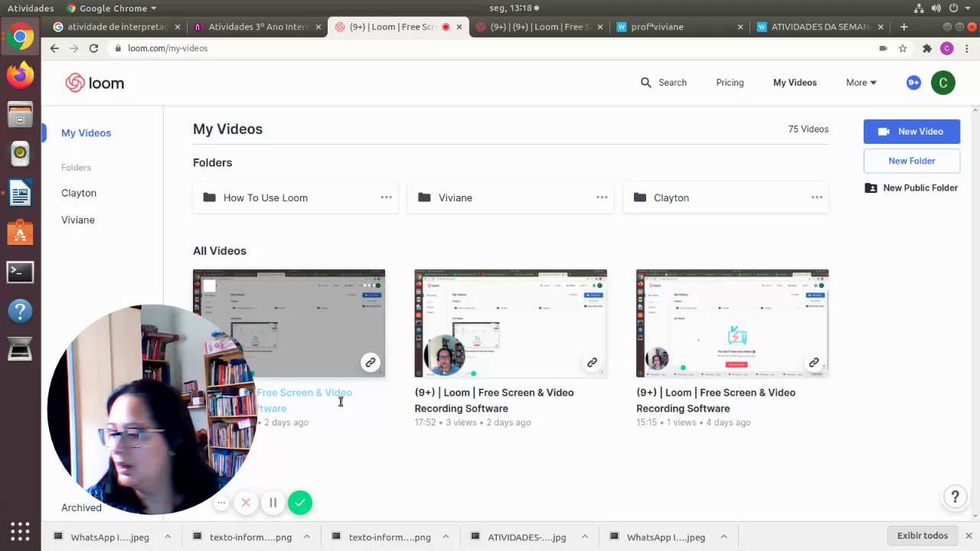Screen dimensions: 980x551
Task: Open the green C account avatar
Action: coord(943,83)
